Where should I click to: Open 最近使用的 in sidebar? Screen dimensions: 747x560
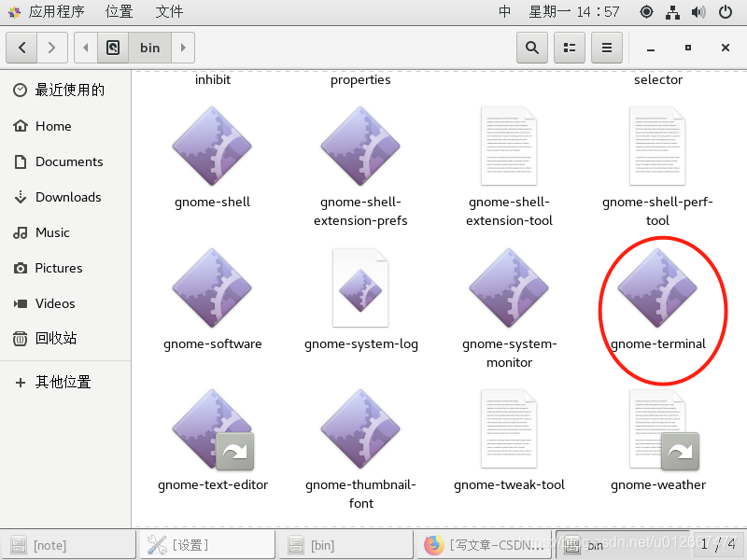coord(65,90)
